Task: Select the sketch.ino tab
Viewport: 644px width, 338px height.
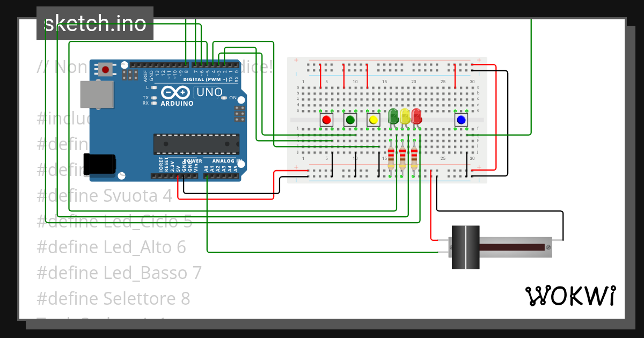Action: [94, 23]
